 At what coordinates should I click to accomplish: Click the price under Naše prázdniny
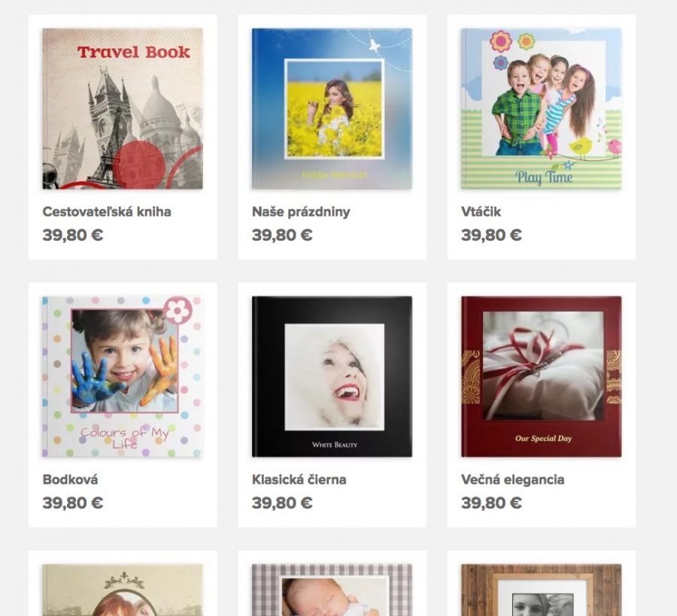click(x=282, y=235)
